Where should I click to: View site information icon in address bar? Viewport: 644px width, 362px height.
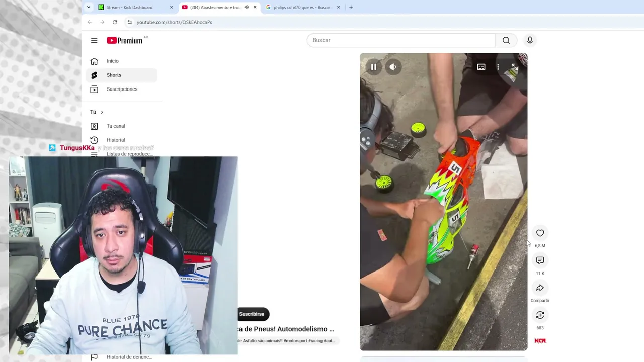tap(130, 22)
